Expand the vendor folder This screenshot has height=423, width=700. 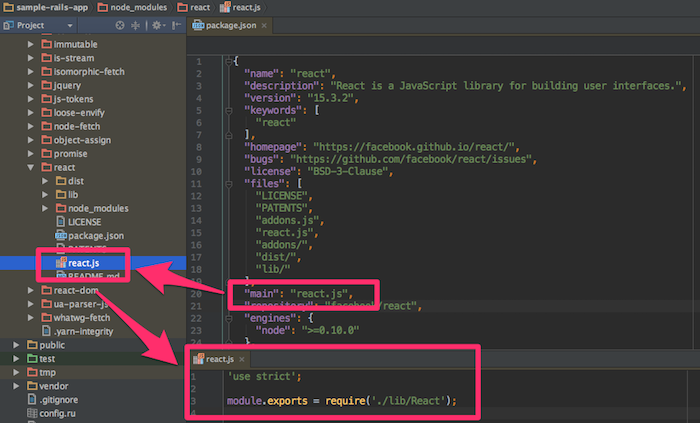pos(16,386)
